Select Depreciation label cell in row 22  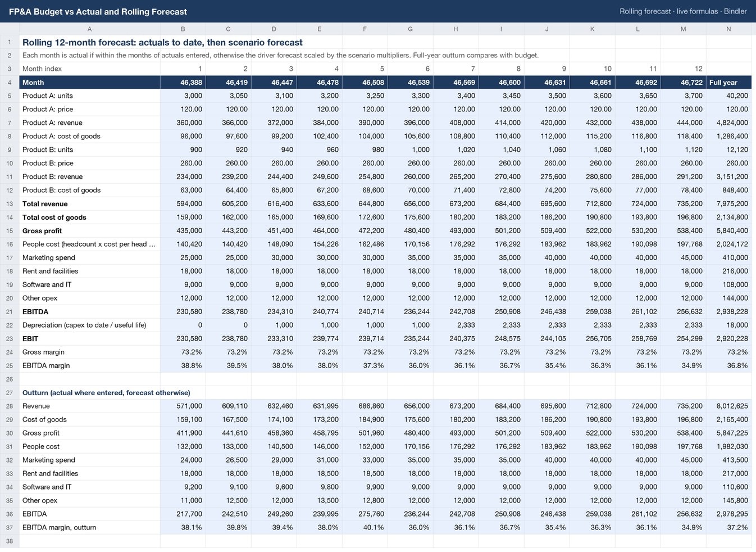click(x=90, y=325)
